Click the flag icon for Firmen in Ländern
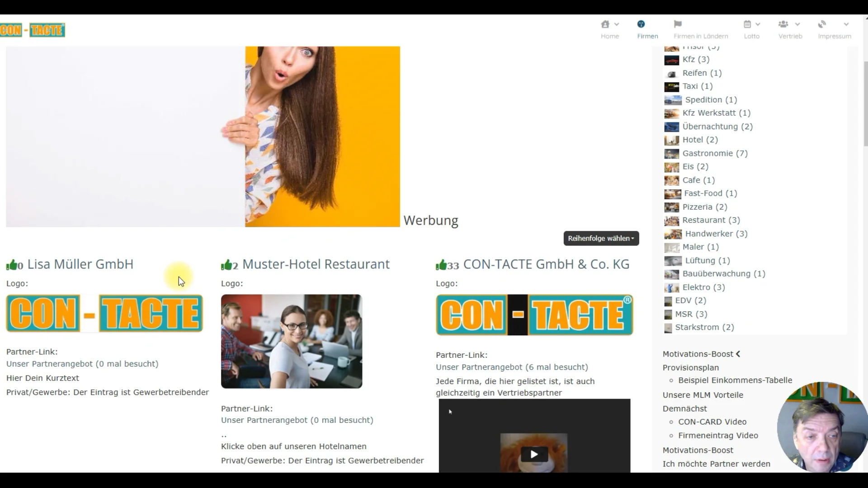The height and width of the screenshot is (488, 868). tap(677, 24)
